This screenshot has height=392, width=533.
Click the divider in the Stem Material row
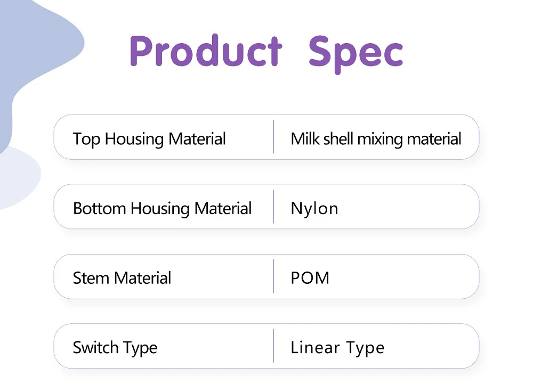click(x=274, y=276)
